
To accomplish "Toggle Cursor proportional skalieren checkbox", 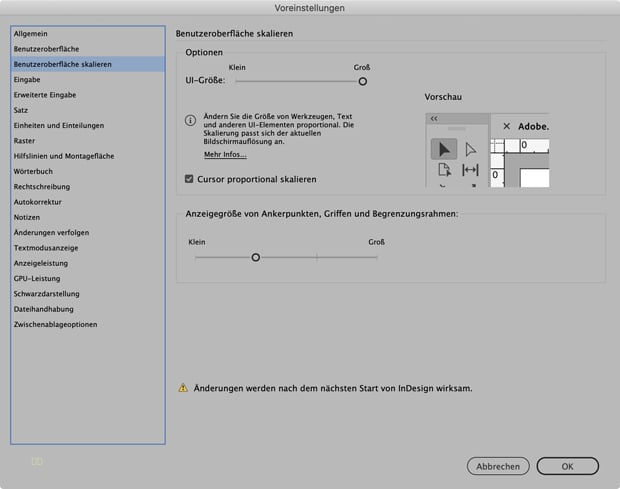I will [x=190, y=179].
